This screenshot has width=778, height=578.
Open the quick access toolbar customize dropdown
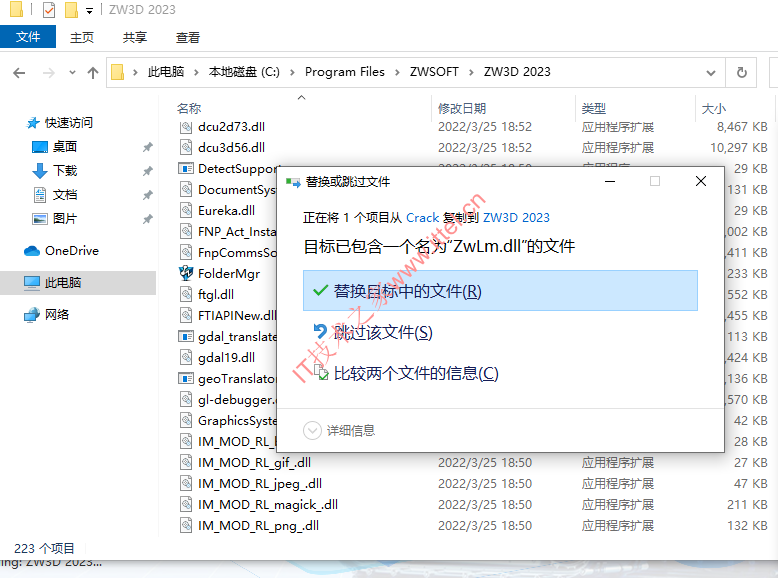(x=89, y=10)
